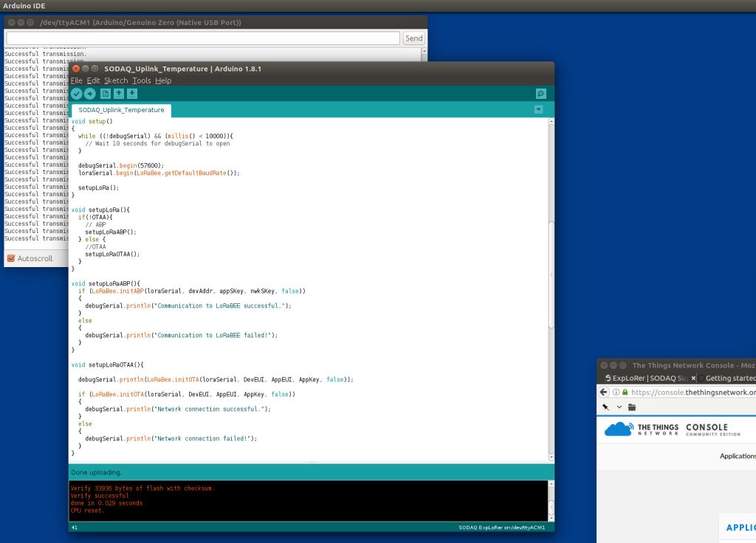Click the folder icon in bookmarks toolbar

[x=632, y=407]
